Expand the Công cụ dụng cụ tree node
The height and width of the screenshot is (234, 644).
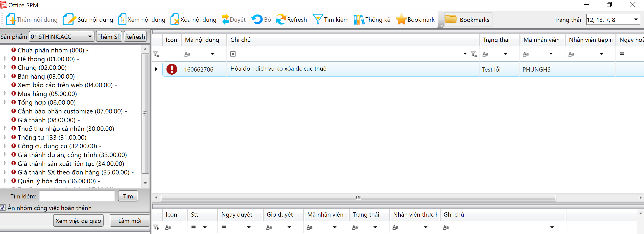(5, 146)
